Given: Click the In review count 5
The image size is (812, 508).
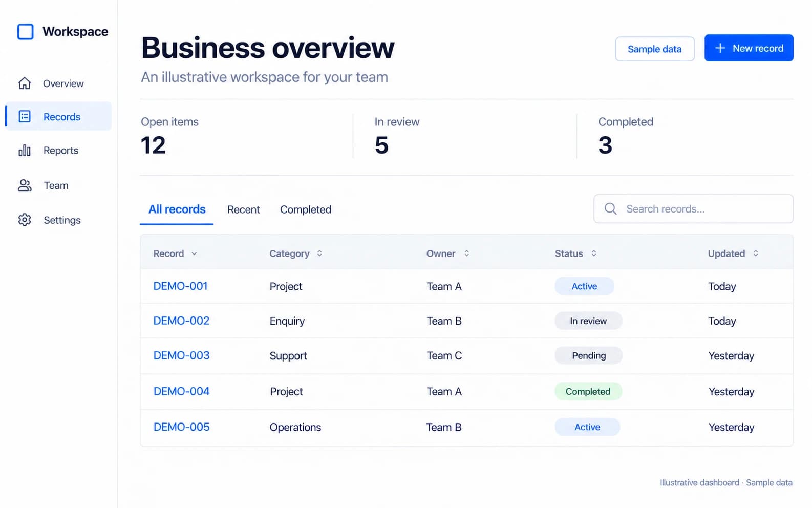Looking at the screenshot, I should coord(381,145).
